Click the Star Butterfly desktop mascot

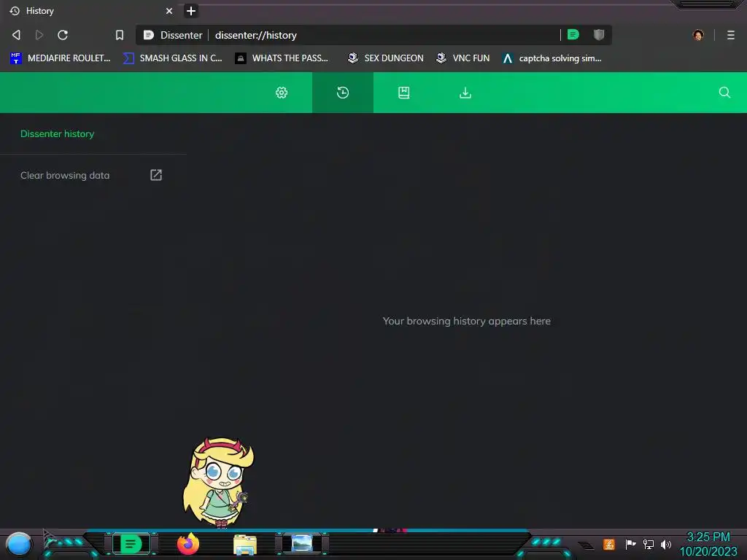[218, 483]
